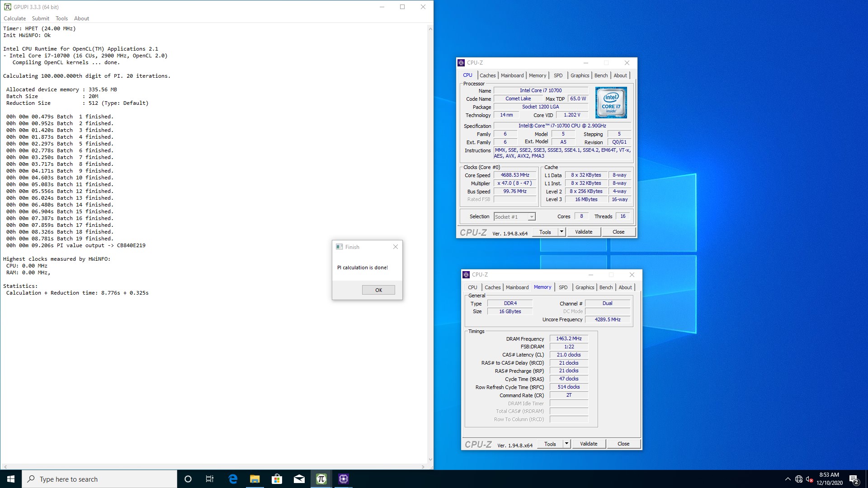Open network status tray icon
The image size is (868, 488).
coord(799,479)
